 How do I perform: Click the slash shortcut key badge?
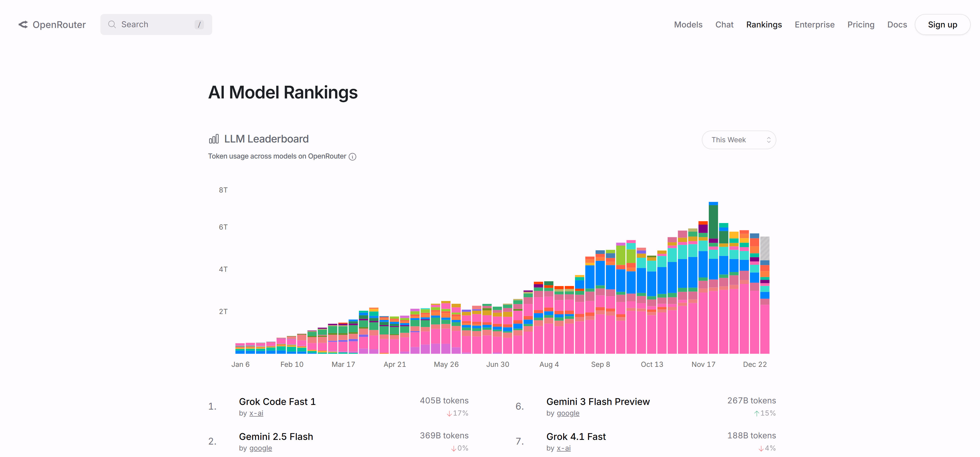click(x=199, y=25)
